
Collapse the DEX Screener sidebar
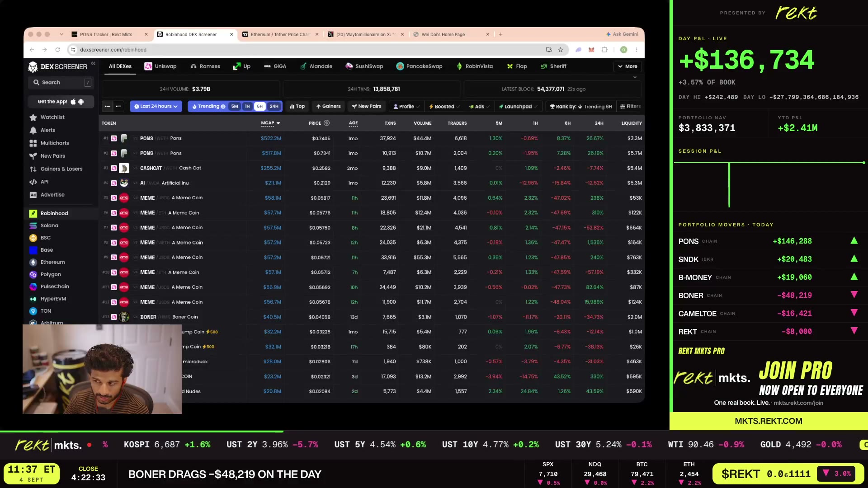(93, 64)
